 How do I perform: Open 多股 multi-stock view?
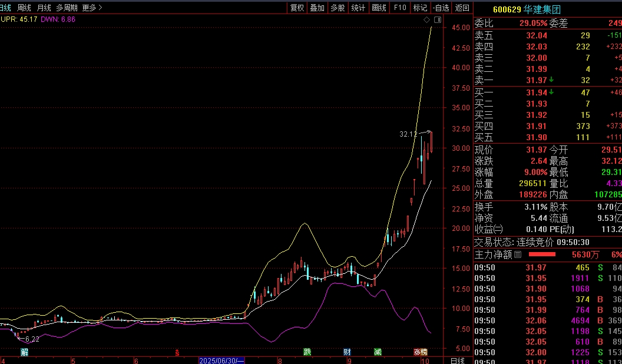coord(338,8)
